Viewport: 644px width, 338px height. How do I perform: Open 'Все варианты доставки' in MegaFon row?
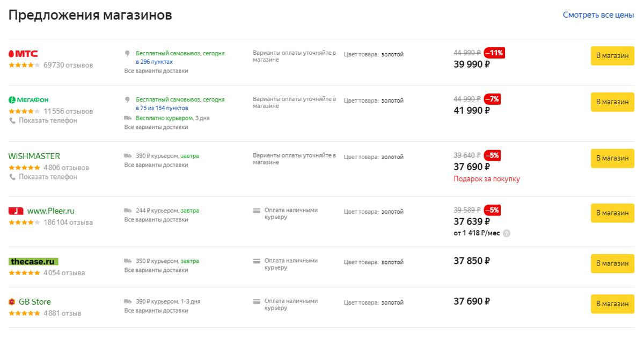click(x=156, y=127)
